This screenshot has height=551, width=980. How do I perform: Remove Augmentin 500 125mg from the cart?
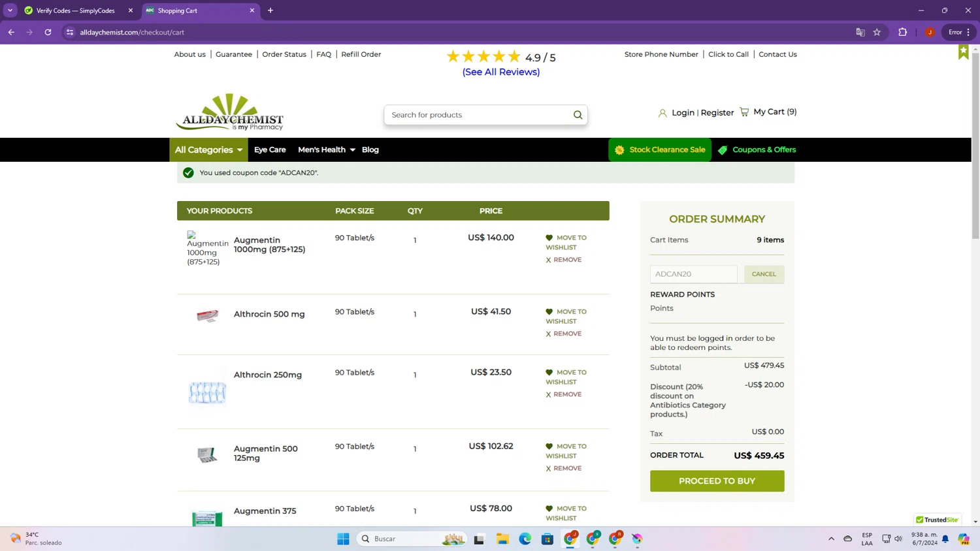(564, 468)
